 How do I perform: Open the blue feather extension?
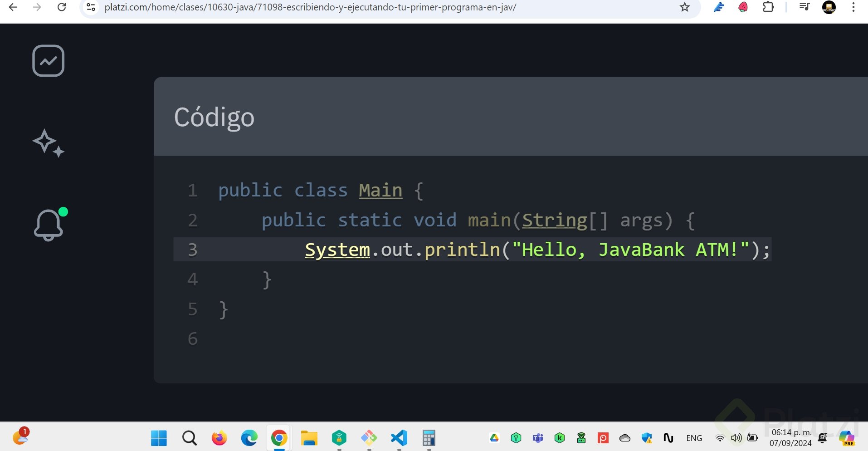(x=719, y=7)
